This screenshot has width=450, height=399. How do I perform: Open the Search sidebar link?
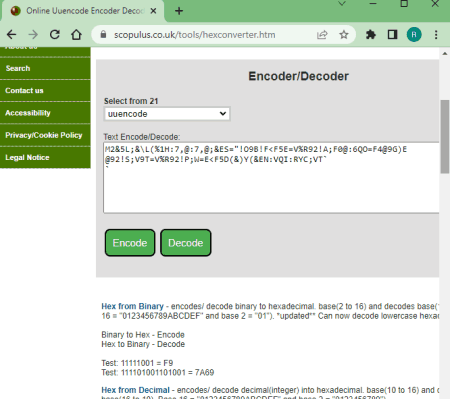coord(45,68)
